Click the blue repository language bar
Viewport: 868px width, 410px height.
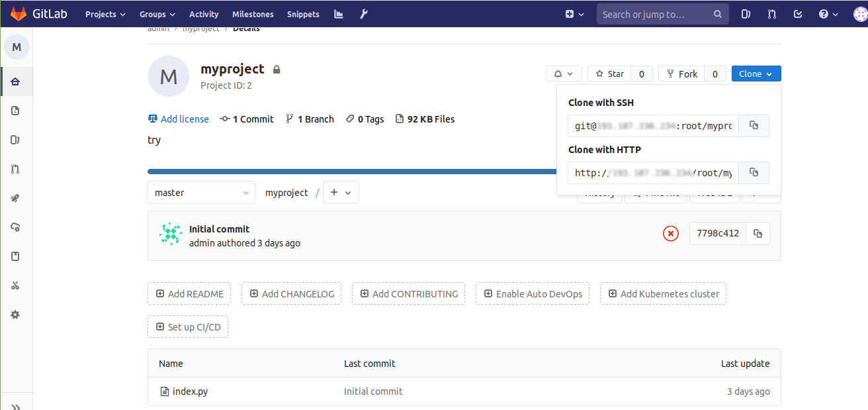[352, 172]
